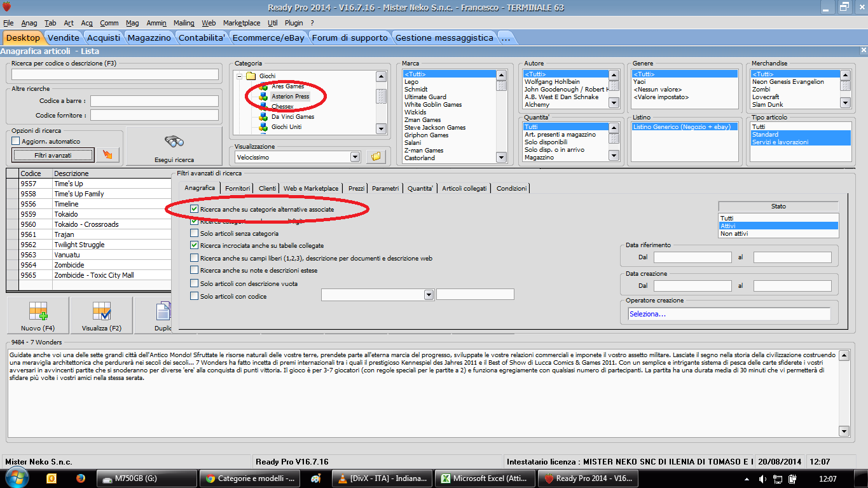Collapse the Giochi tree node
The height and width of the screenshot is (488, 868).
pyautogui.click(x=240, y=76)
